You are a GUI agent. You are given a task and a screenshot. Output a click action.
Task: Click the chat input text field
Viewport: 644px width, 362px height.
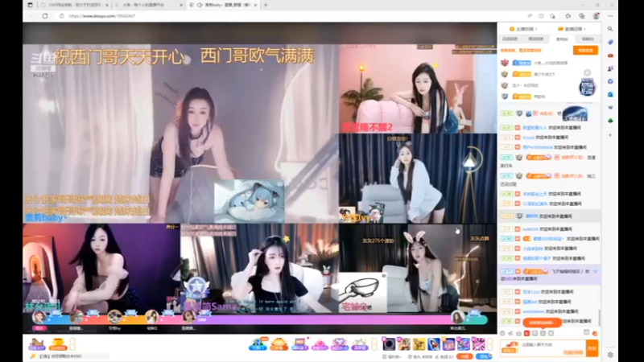coord(551,348)
